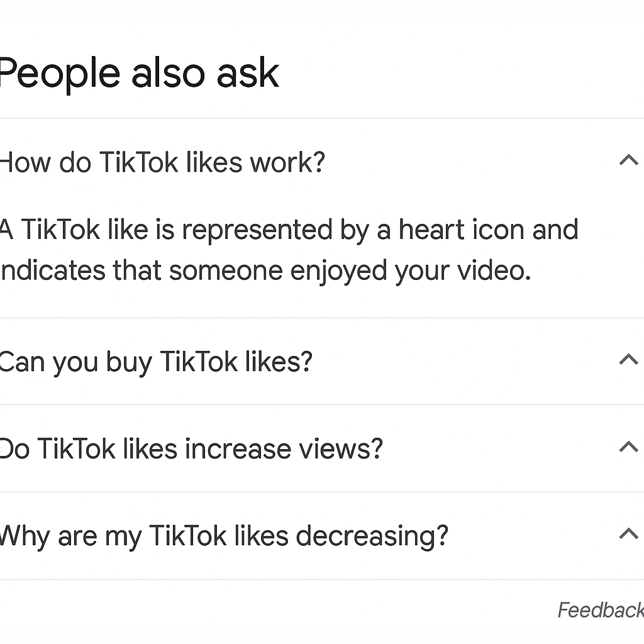Click the word 'decreasing?' in the last question
644x644 pixels.
click(372, 536)
